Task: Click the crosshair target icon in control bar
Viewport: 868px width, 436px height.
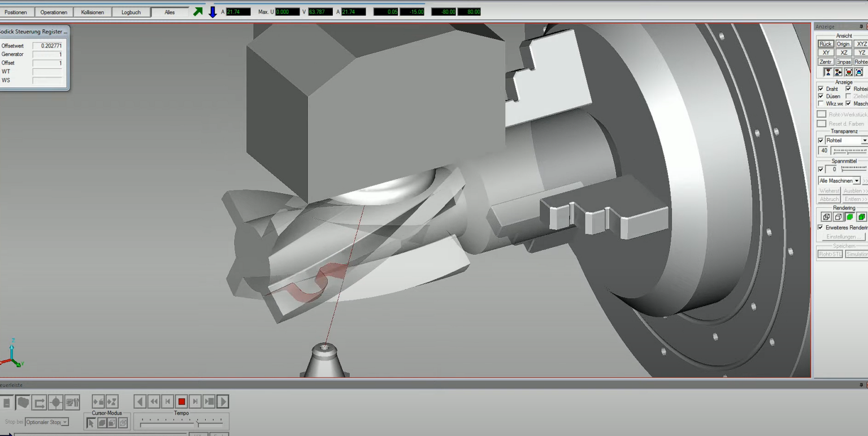Action: (55, 403)
